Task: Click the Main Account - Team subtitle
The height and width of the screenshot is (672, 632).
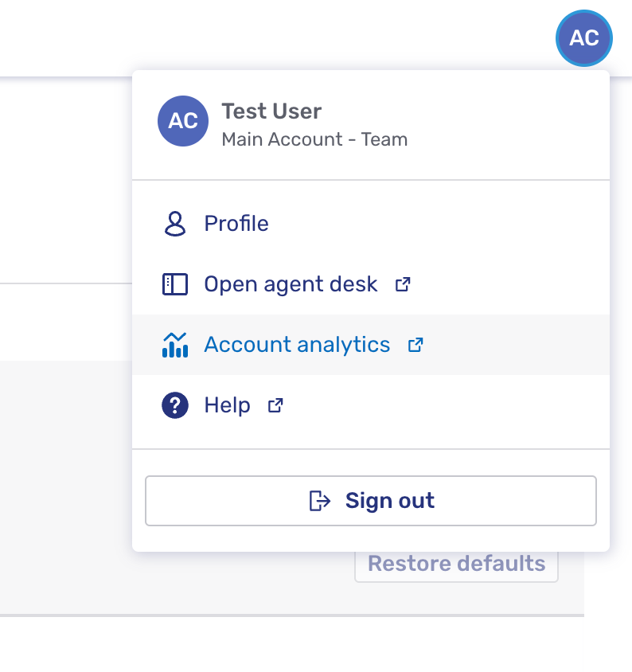Action: pyautogui.click(x=314, y=139)
